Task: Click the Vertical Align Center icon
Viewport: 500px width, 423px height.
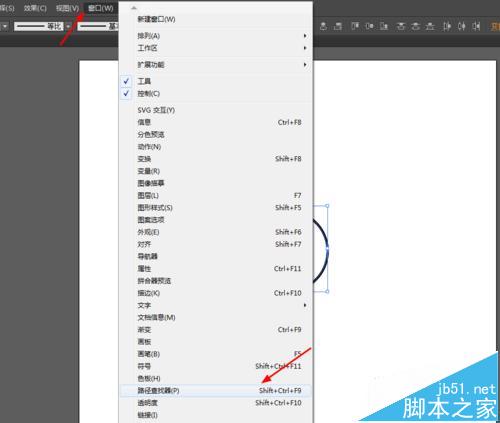Action: pyautogui.click(x=369, y=26)
